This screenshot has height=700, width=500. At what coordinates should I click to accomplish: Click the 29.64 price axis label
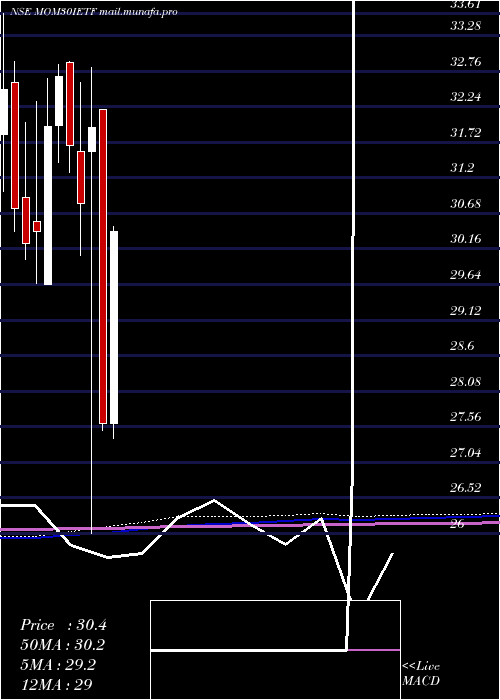(465, 275)
